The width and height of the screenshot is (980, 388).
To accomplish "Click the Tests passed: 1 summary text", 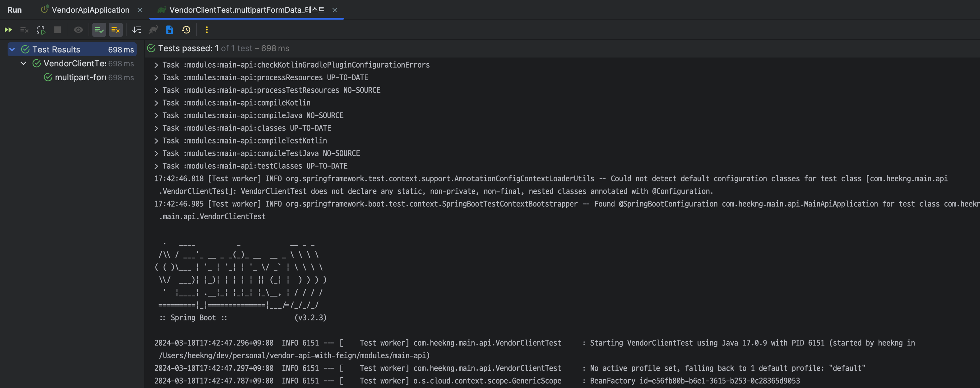I will [x=188, y=48].
